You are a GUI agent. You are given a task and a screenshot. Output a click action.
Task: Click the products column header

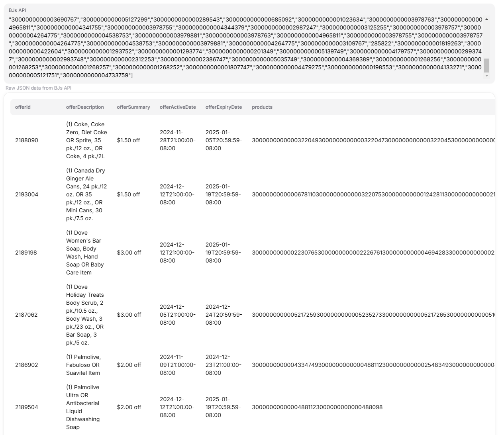click(x=262, y=107)
